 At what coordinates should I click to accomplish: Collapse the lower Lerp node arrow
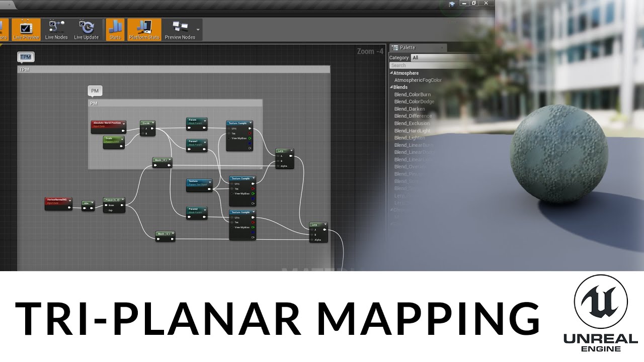point(325,225)
